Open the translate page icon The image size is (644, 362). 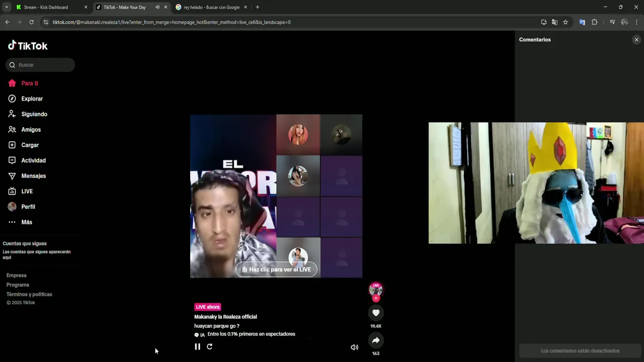(x=554, y=22)
